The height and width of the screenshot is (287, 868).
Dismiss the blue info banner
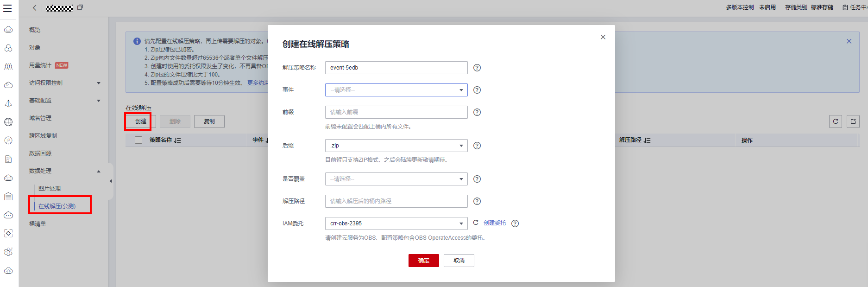coord(849,41)
